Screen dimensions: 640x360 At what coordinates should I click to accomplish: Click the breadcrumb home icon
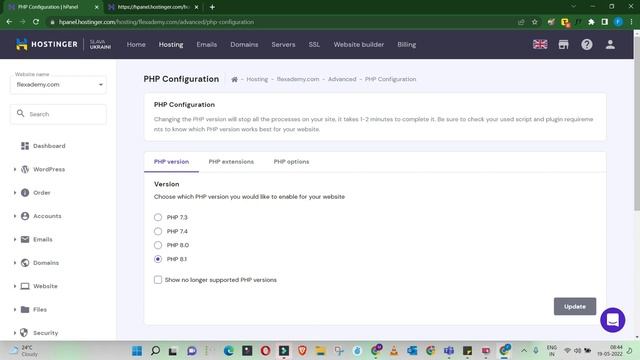tap(234, 79)
